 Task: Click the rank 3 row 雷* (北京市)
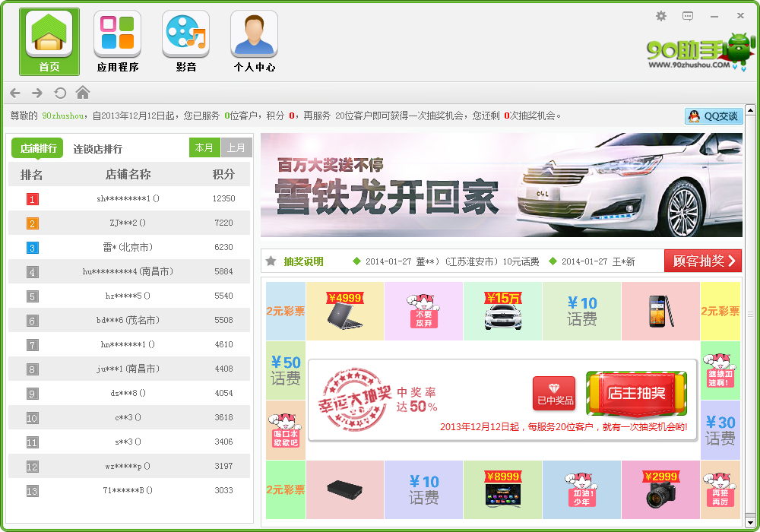pos(129,247)
